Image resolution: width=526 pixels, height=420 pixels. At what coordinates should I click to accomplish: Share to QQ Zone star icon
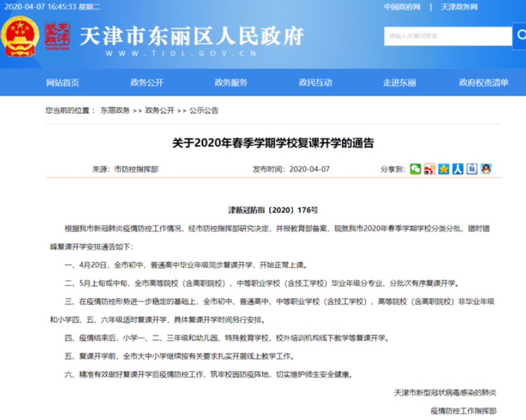pyautogui.click(x=444, y=169)
